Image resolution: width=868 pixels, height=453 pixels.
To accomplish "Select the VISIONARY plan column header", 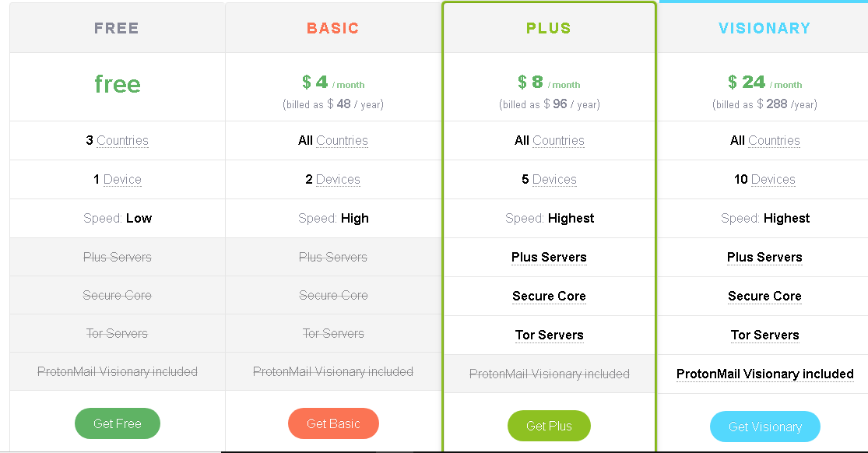I will (764, 28).
